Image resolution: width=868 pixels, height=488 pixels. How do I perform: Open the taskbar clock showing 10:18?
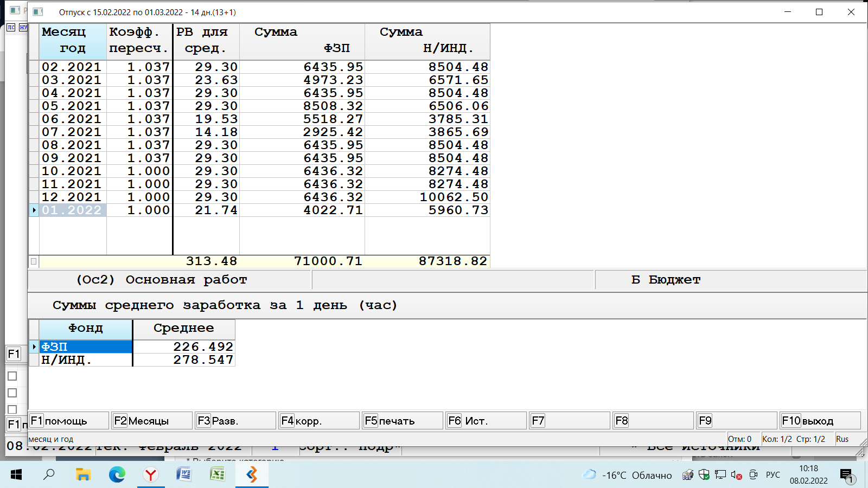(808, 474)
